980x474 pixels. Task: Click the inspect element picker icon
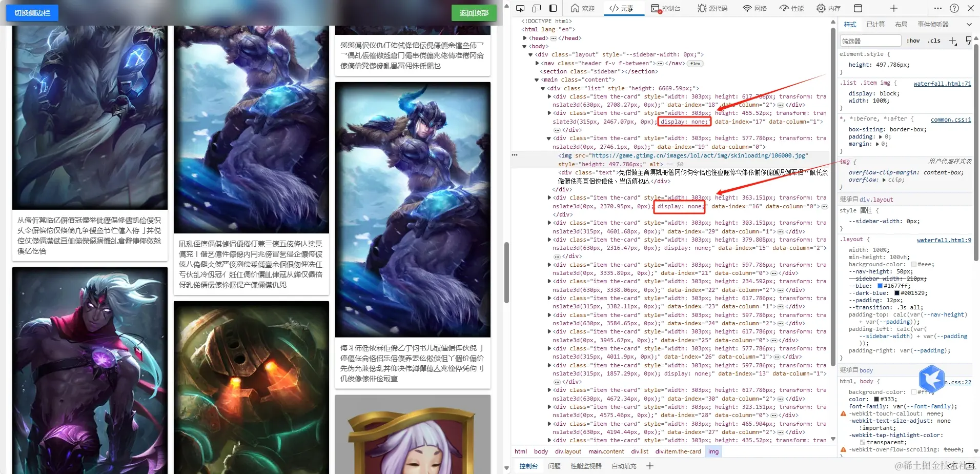point(520,8)
